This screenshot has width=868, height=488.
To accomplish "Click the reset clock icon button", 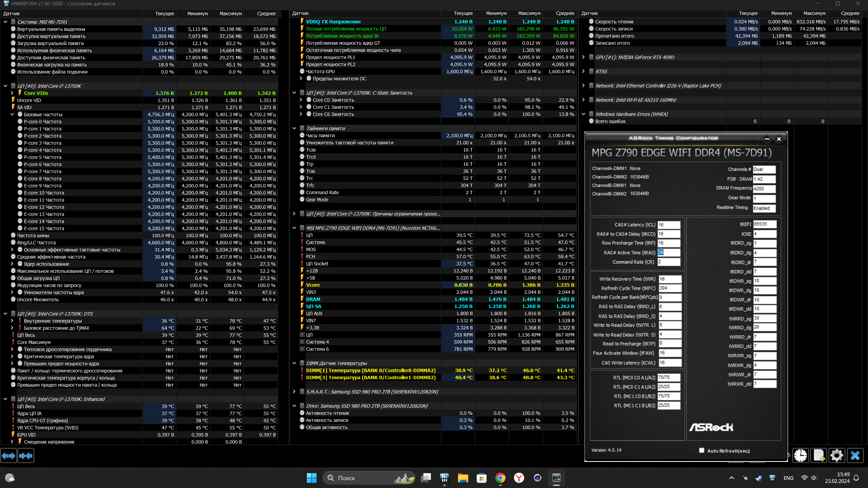I will click(801, 455).
